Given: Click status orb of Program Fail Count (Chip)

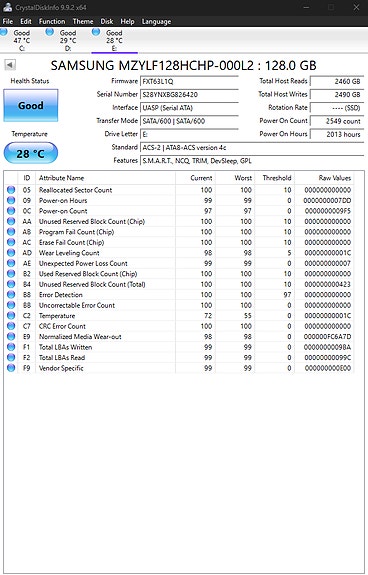Looking at the screenshot, I should (x=11, y=232).
